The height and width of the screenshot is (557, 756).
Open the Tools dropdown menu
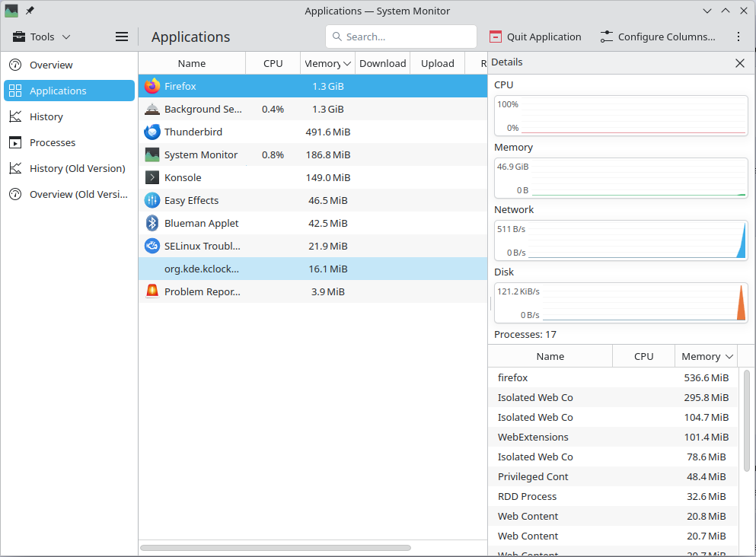(x=41, y=37)
